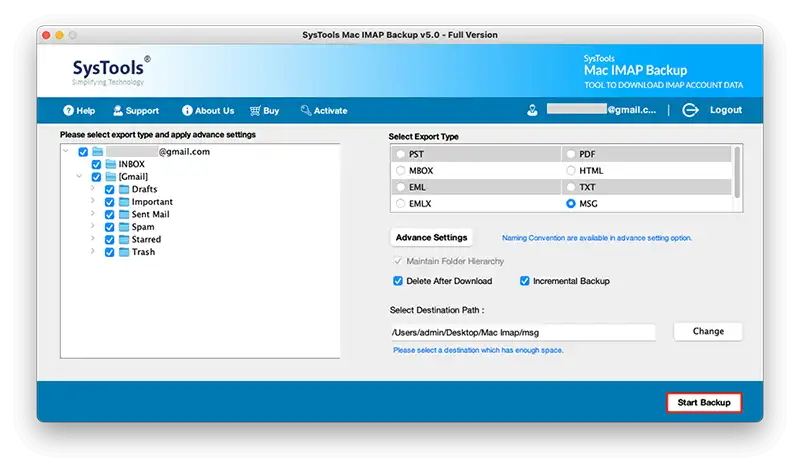Viewport: 800px width, 470px height.
Task: Click the Buy shopping cart icon
Action: [255, 111]
